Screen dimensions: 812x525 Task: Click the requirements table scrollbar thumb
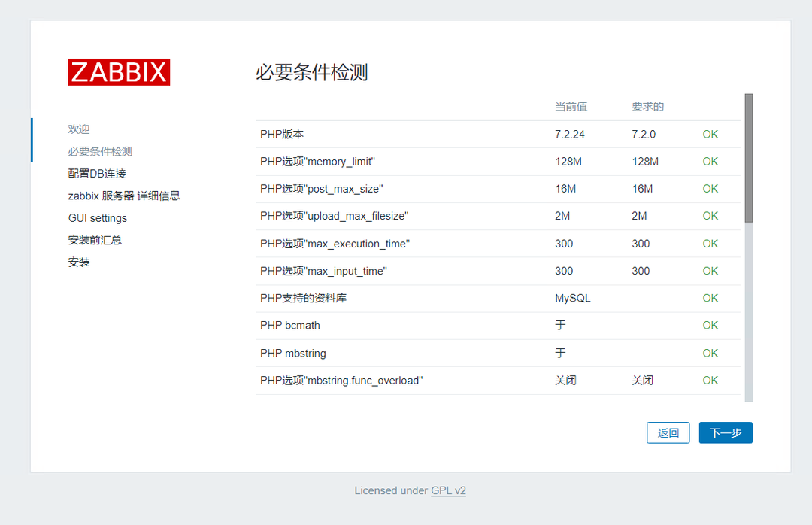tap(749, 158)
